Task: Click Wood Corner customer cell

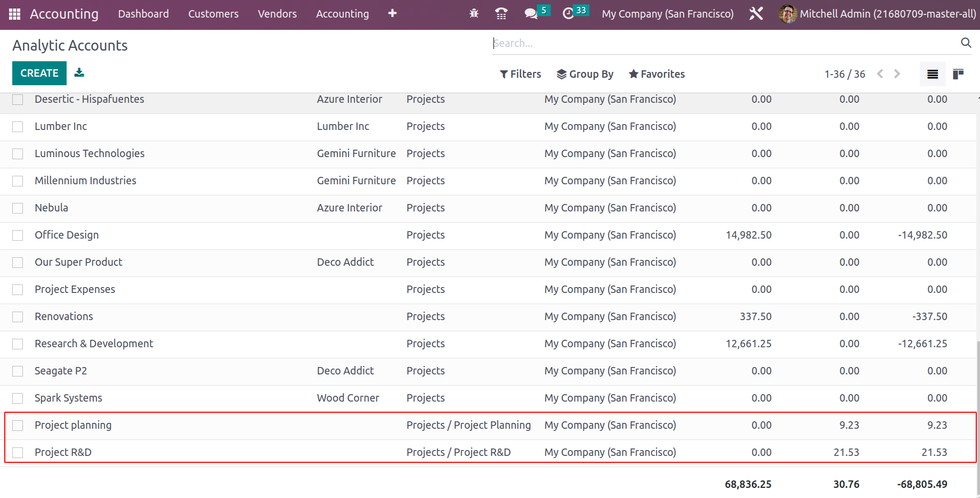Action: click(x=348, y=398)
